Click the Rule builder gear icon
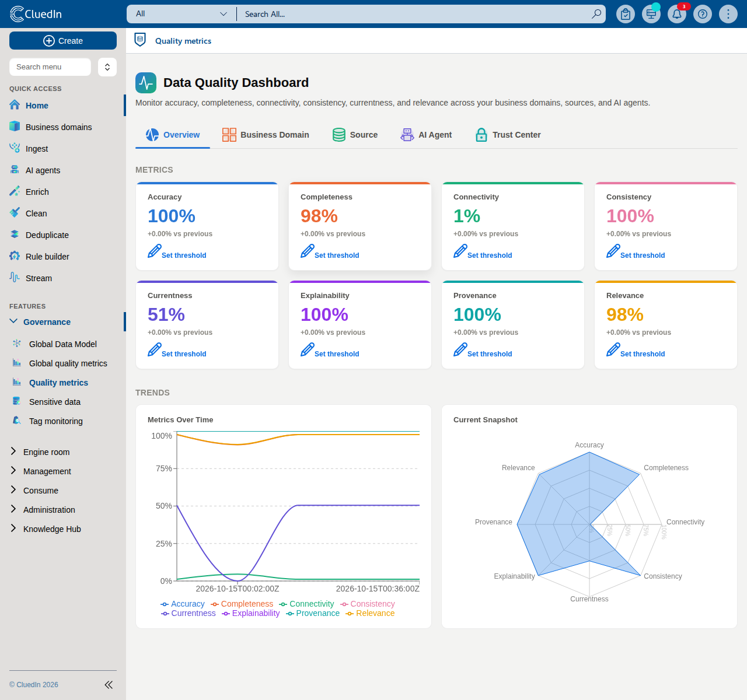 [15, 256]
